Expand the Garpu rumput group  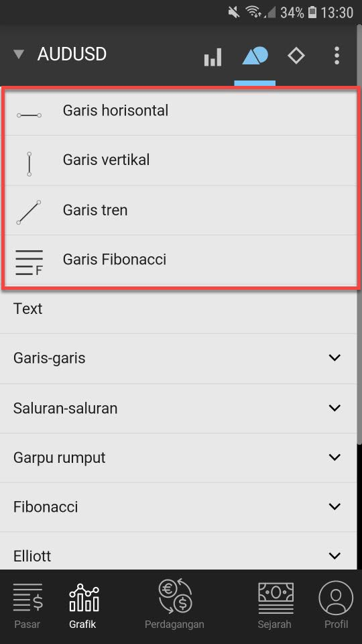(x=178, y=458)
